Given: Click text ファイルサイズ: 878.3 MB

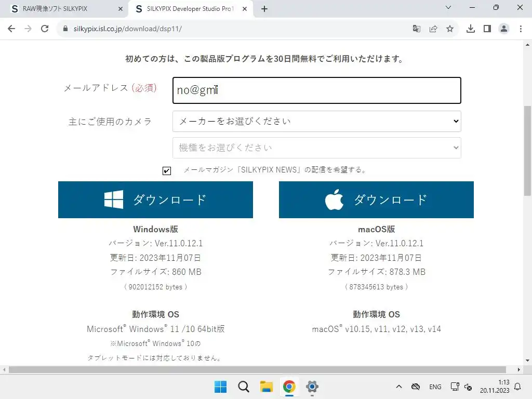Looking at the screenshot, I should tap(376, 272).
